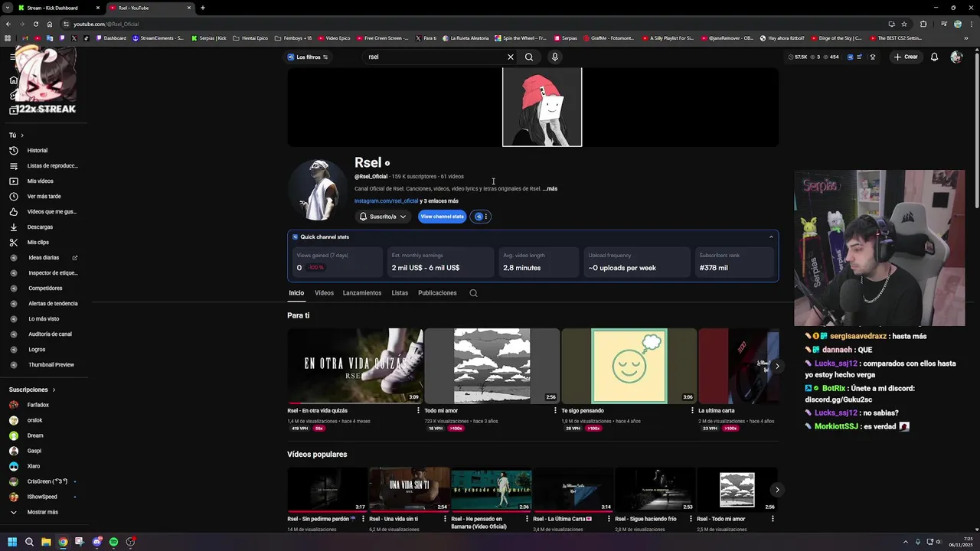Open vidIQ options next to View channel stats
The width and height of the screenshot is (980, 551).
click(480, 217)
